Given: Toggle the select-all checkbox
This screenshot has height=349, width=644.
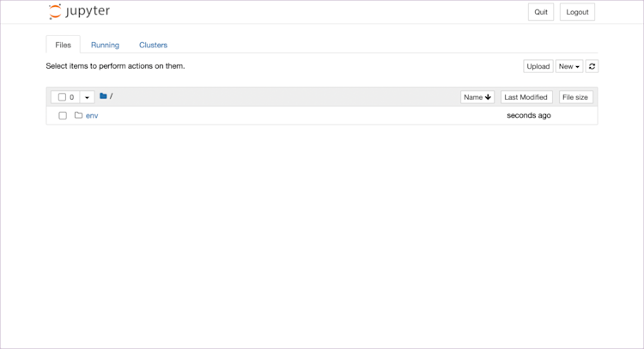Looking at the screenshot, I should pos(62,97).
